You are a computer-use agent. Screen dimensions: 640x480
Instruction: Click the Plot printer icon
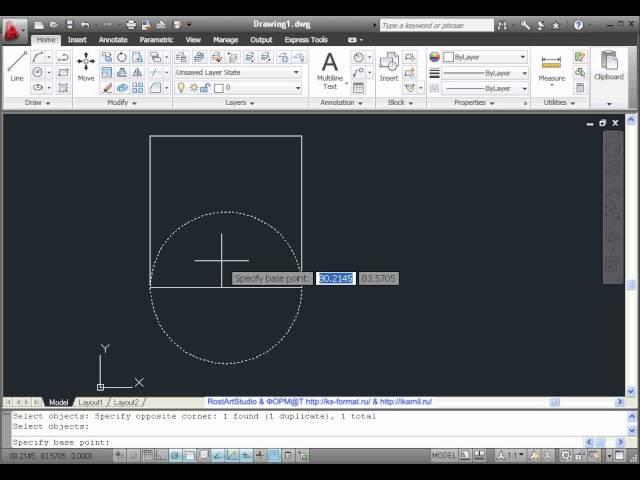coord(131,25)
